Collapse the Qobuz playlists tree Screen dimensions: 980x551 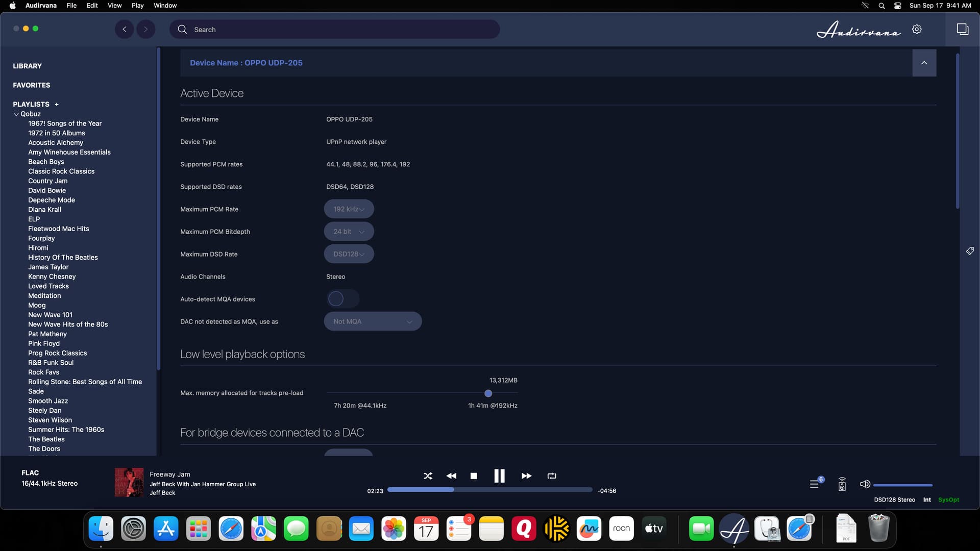coord(16,114)
